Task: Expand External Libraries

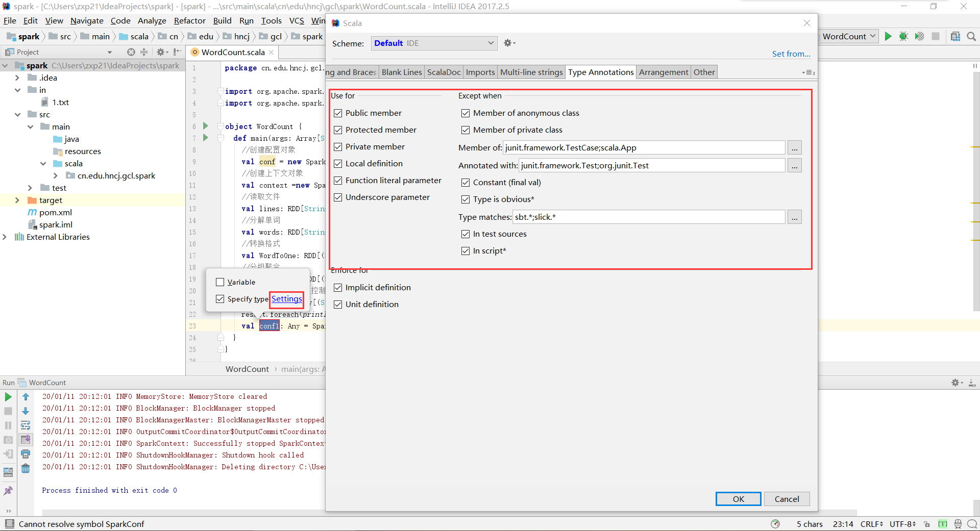Action: pos(5,237)
